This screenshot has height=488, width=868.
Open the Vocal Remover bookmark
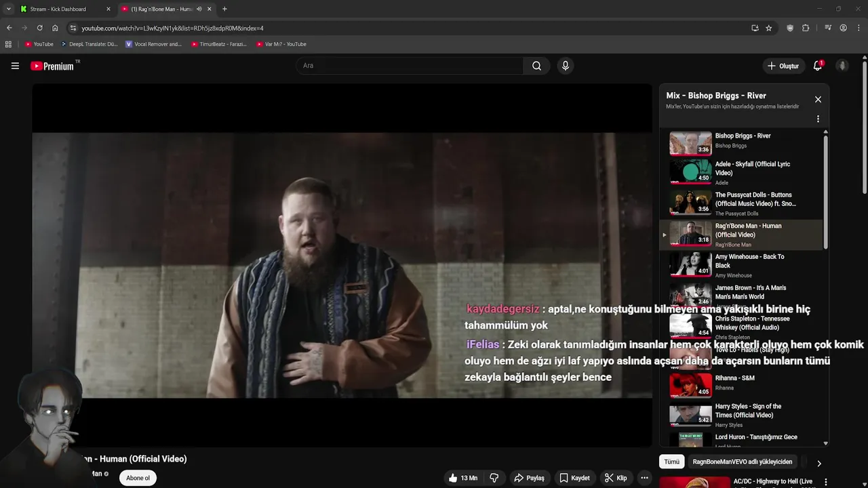click(x=154, y=44)
